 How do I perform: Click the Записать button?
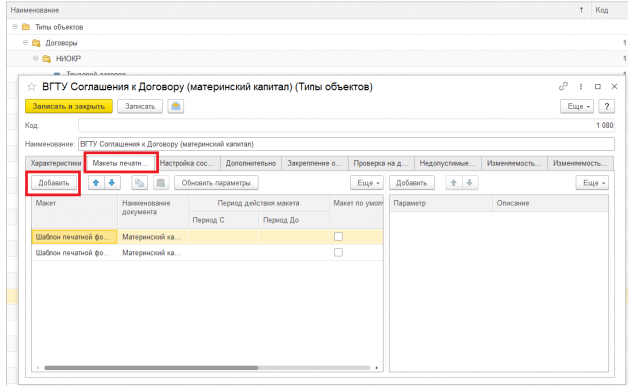click(140, 106)
